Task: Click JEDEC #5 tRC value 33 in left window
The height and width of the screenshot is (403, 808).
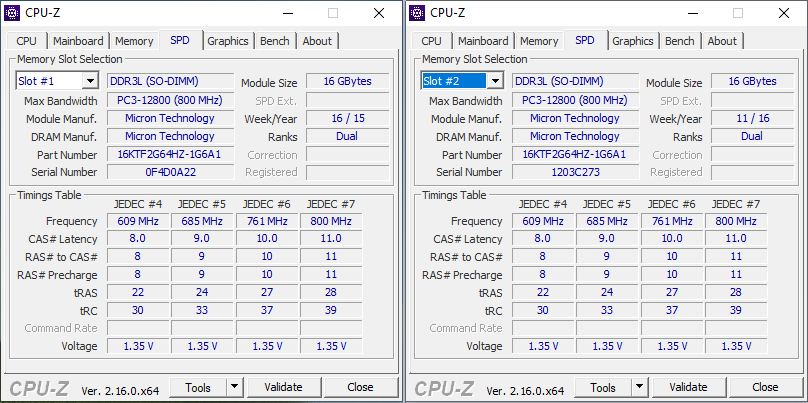Action: 202,310
